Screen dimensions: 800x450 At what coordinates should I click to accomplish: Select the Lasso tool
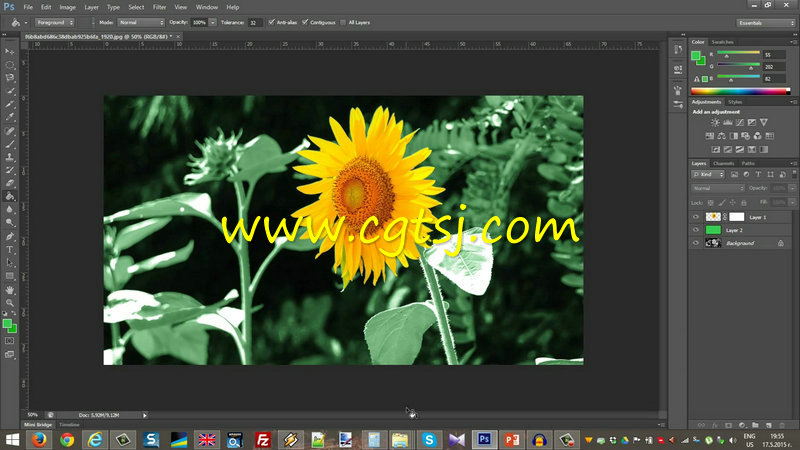pyautogui.click(x=10, y=78)
